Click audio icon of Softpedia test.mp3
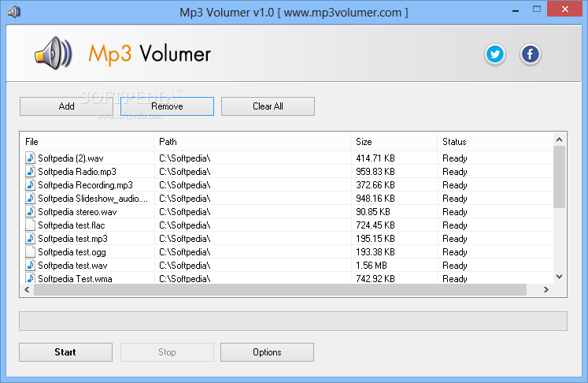Screen dimensions: 588x383 [x=31, y=239]
